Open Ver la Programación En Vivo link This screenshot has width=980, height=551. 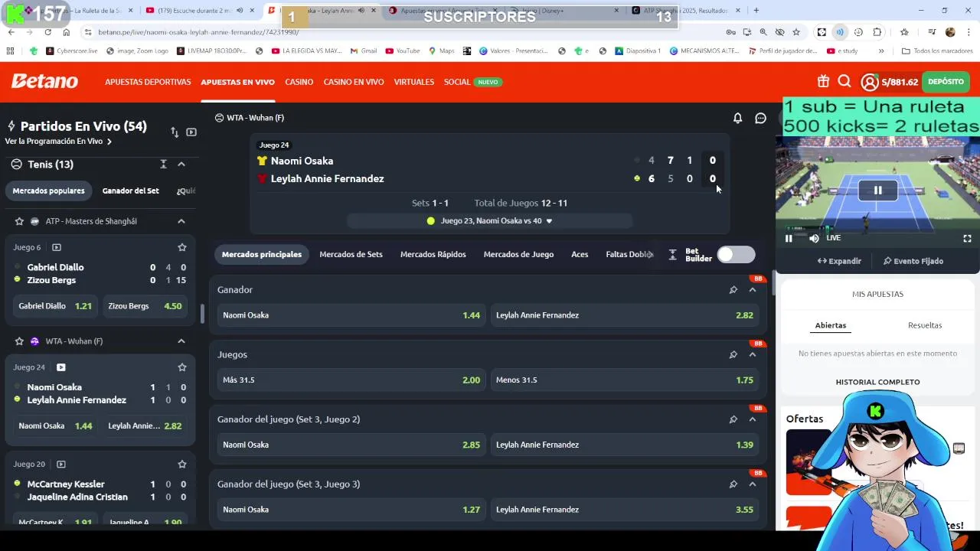tap(58, 142)
